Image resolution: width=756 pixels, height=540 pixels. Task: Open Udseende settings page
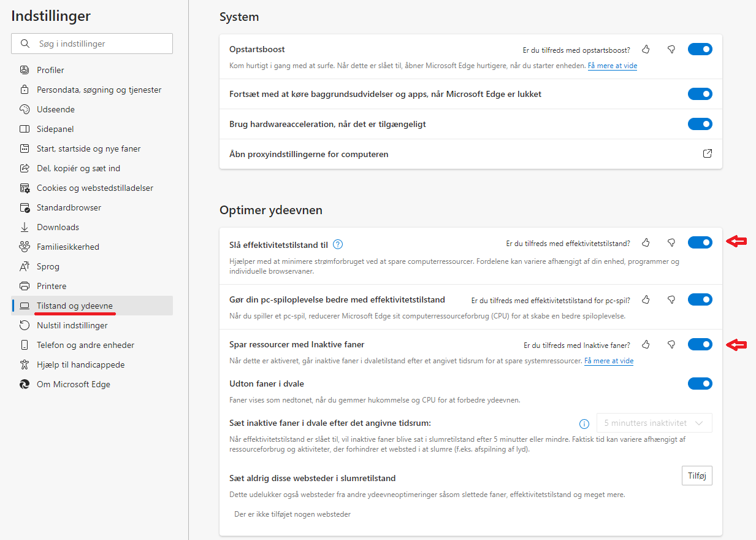(56, 109)
